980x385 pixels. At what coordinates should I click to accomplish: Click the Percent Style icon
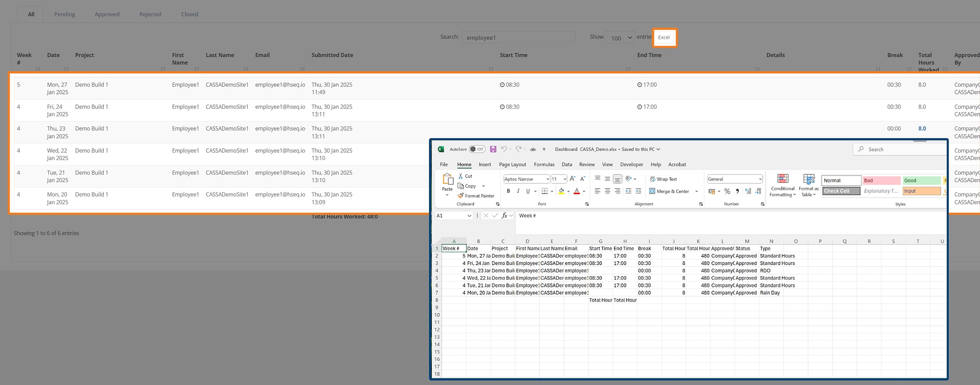point(727,191)
